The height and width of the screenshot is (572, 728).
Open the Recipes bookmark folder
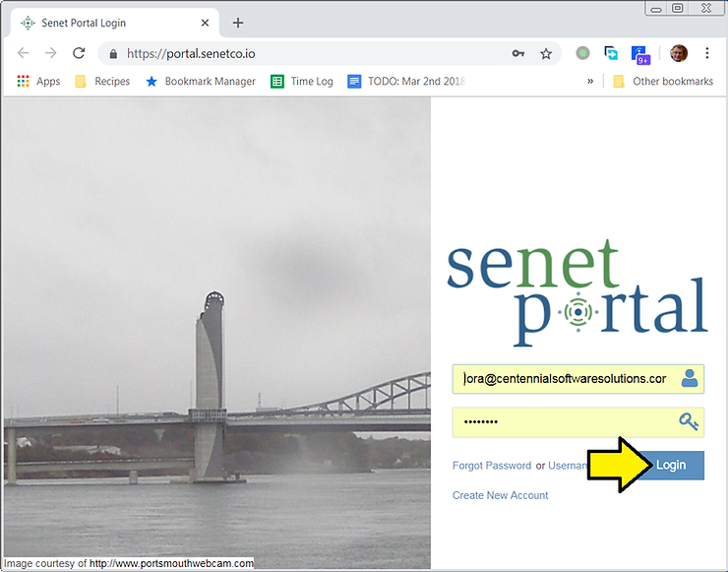coord(102,82)
